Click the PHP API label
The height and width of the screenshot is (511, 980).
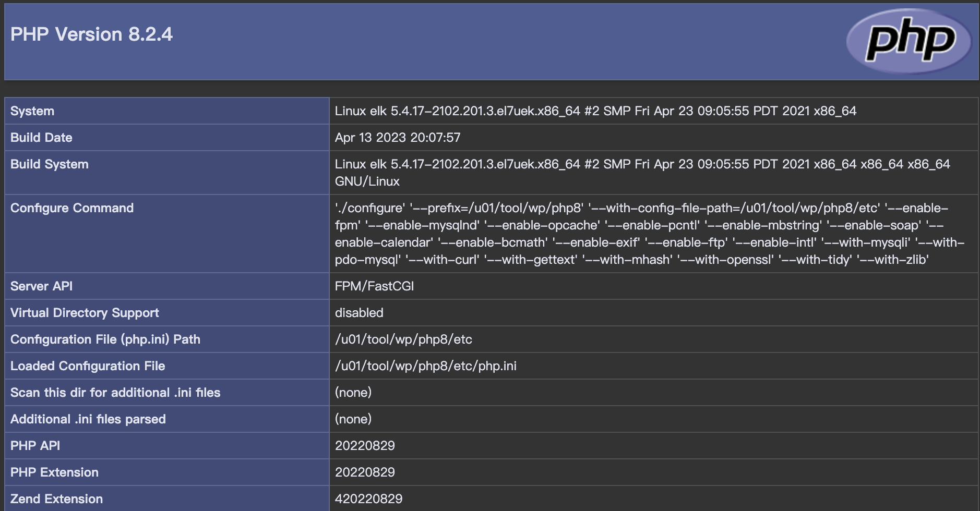click(35, 446)
